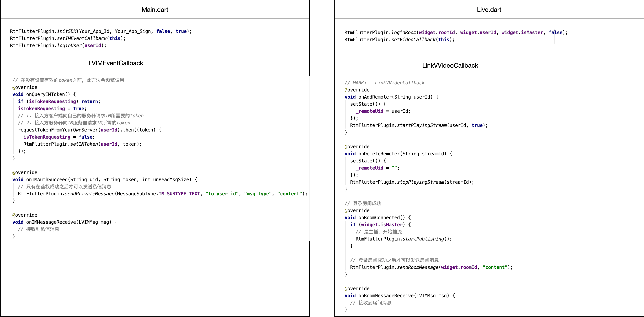
Task: Click setIMToken method call
Action: pos(84,144)
